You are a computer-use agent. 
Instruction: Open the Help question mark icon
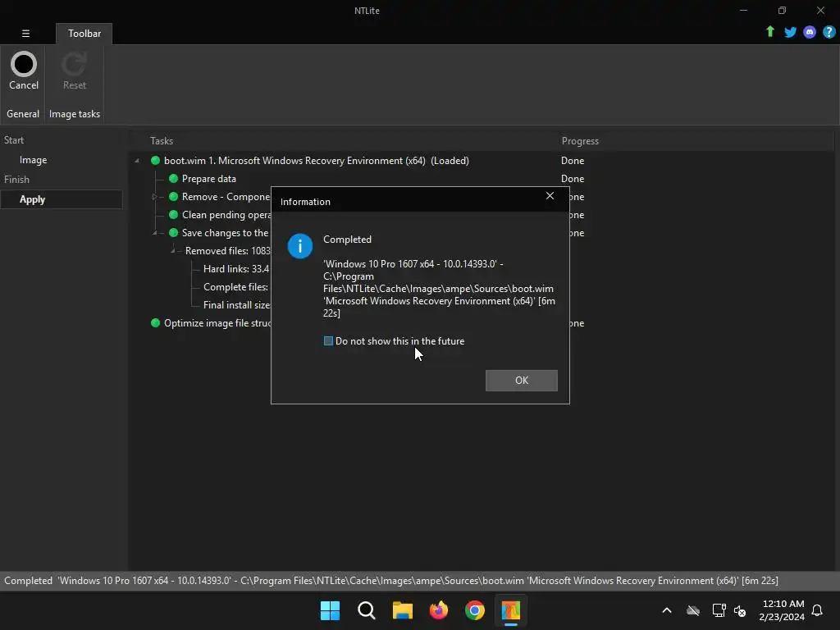tap(829, 32)
